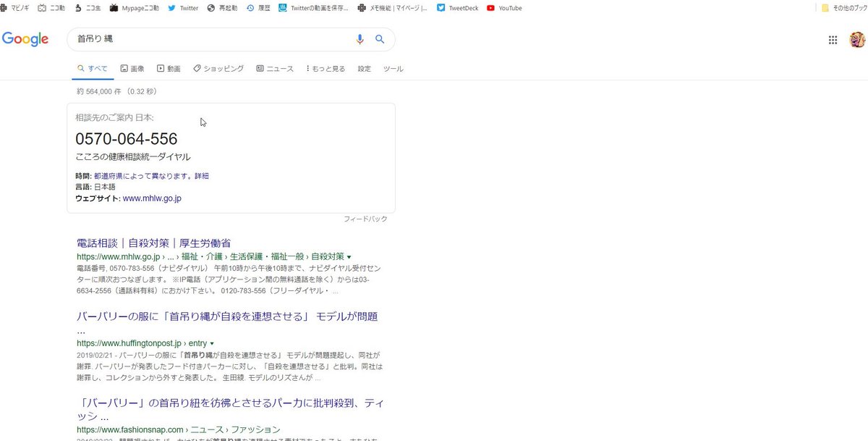Open the Twitter bookmark
Screen dimensions: 868x441
tap(183, 8)
